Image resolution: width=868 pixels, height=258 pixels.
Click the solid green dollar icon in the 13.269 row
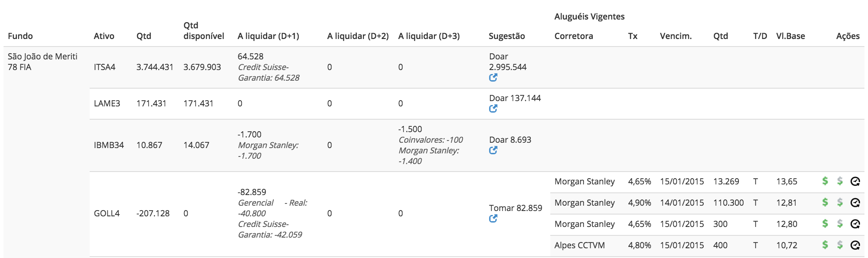(x=825, y=181)
